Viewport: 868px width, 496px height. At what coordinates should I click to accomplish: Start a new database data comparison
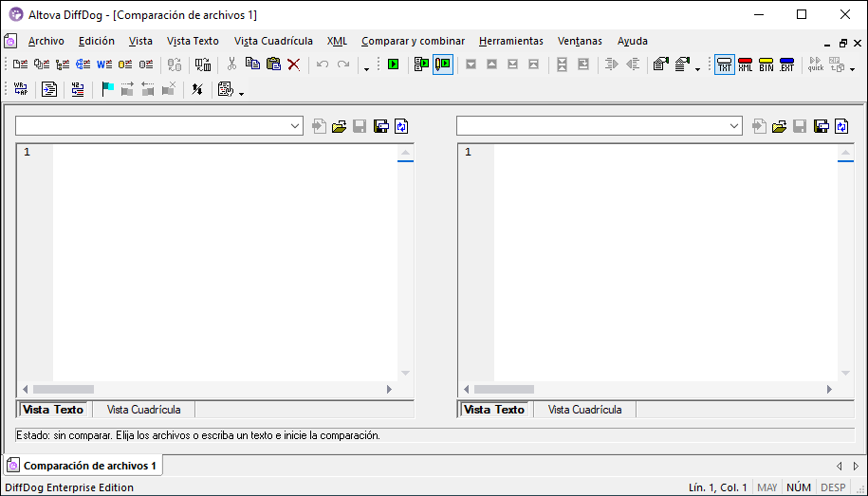125,64
